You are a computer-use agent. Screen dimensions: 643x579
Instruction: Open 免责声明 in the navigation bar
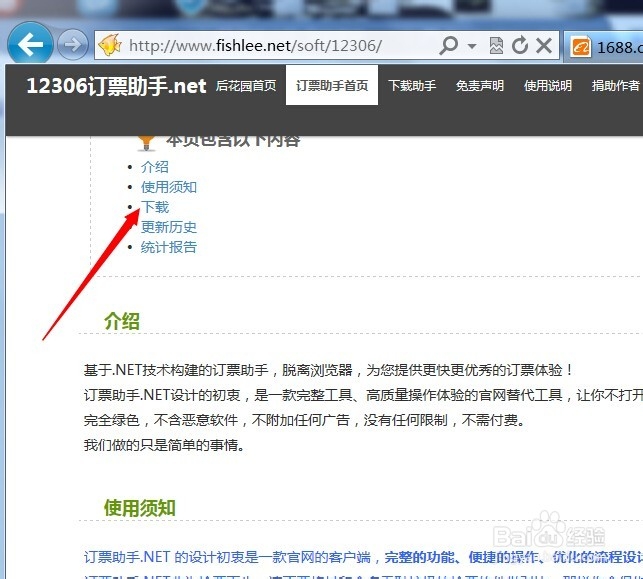coord(480,86)
